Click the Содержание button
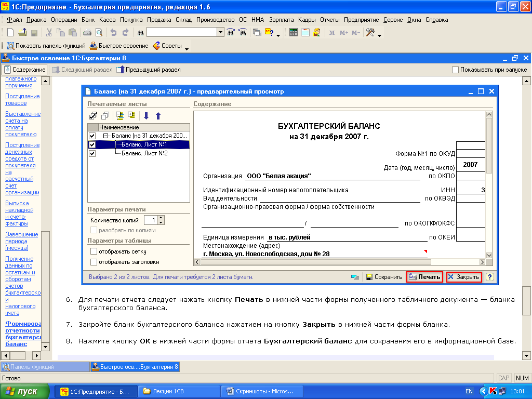Image resolution: width=532 pixels, height=399 pixels. tap(25, 70)
